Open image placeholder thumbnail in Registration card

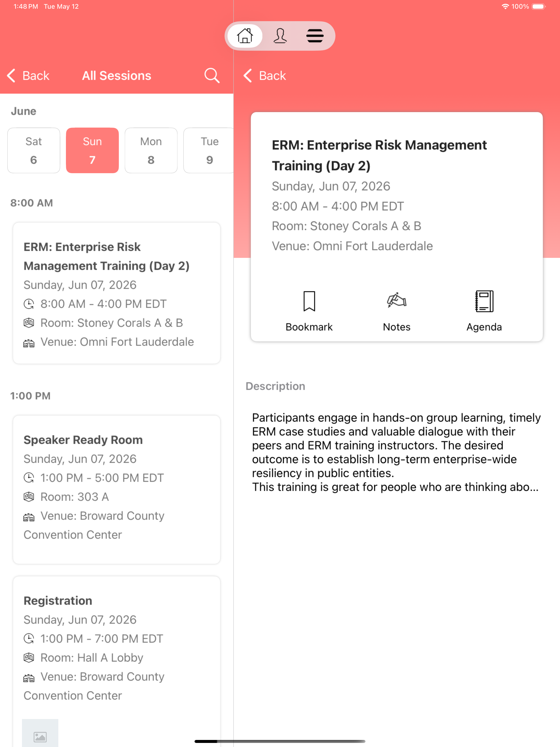[40, 733]
